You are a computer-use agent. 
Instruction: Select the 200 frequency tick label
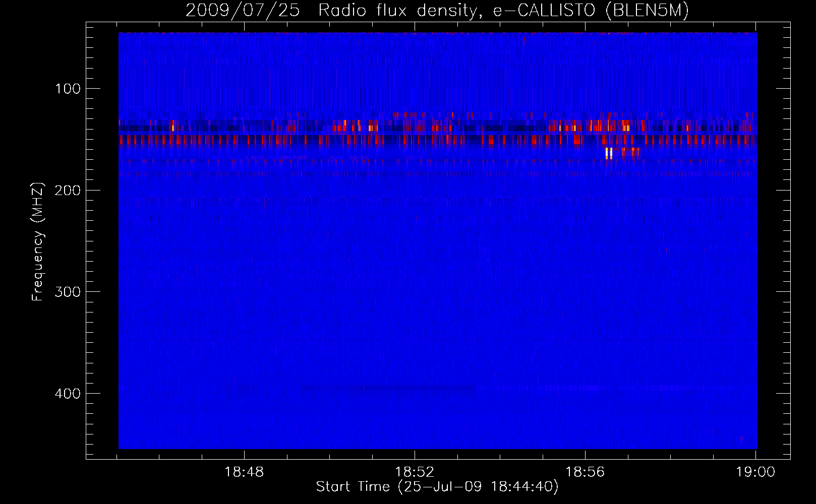(x=68, y=190)
